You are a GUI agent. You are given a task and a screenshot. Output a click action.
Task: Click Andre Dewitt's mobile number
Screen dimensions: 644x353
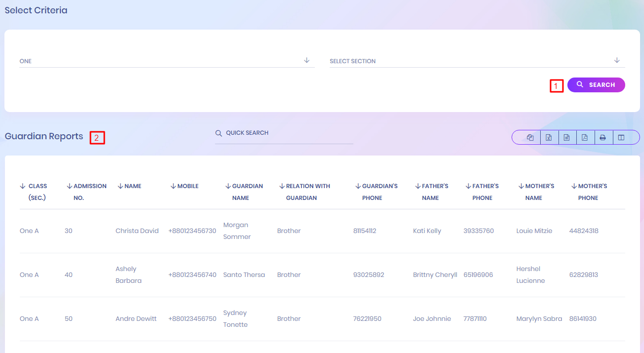pyautogui.click(x=192, y=319)
